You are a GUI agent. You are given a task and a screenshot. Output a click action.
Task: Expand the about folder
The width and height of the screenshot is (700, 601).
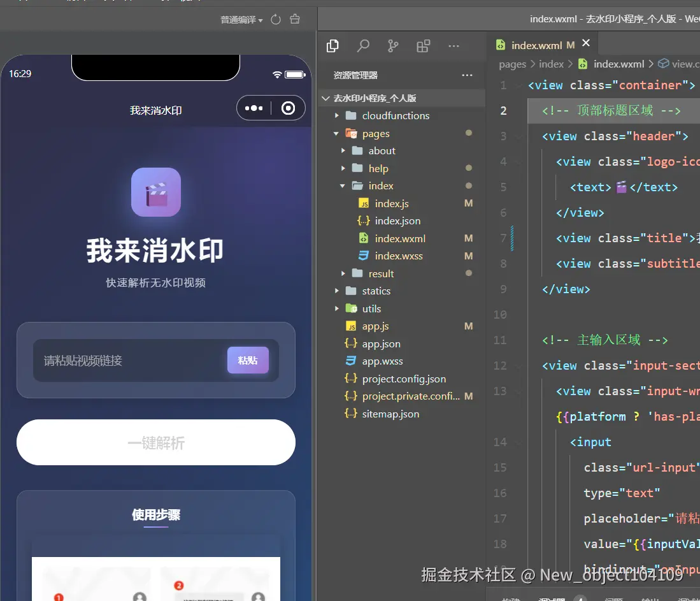(x=343, y=151)
